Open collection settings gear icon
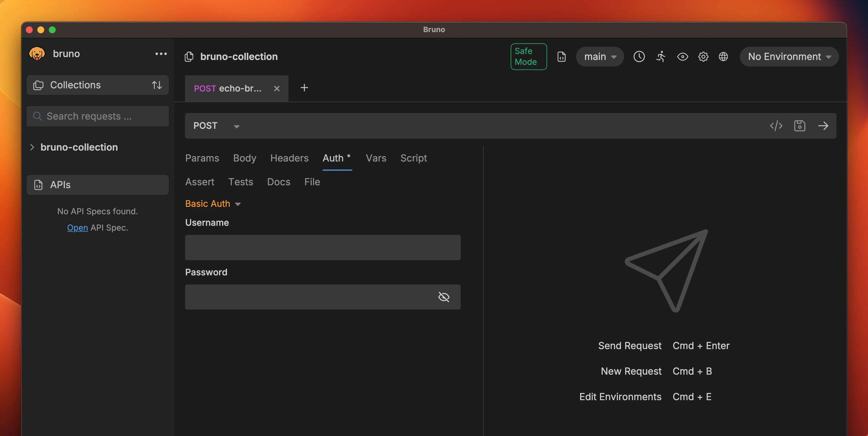 point(703,57)
